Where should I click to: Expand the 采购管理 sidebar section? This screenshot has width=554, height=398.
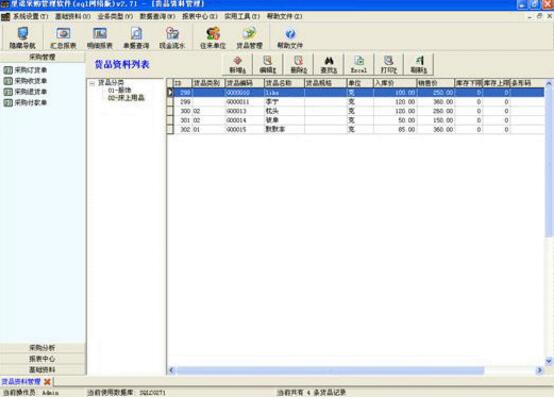[x=42, y=57]
